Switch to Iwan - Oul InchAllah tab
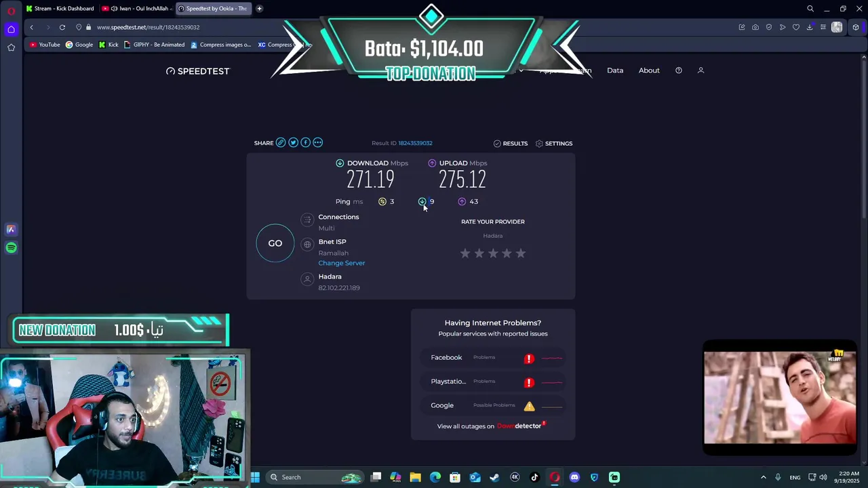Image resolution: width=868 pixels, height=488 pixels. pyautogui.click(x=136, y=9)
